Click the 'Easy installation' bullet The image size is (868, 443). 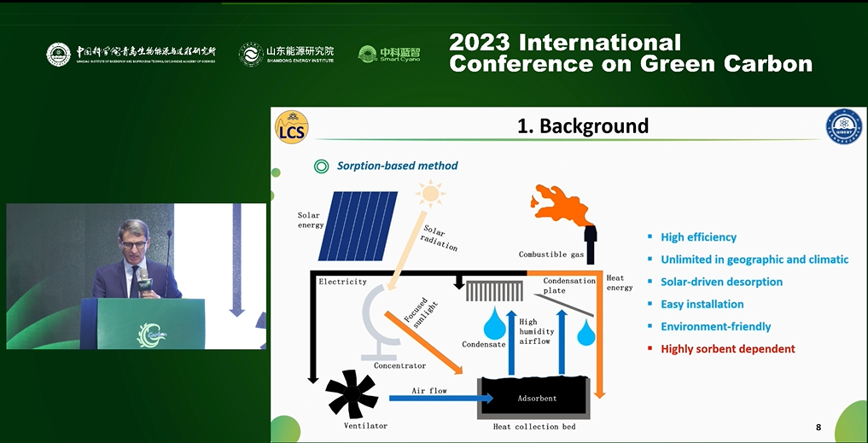pos(702,304)
